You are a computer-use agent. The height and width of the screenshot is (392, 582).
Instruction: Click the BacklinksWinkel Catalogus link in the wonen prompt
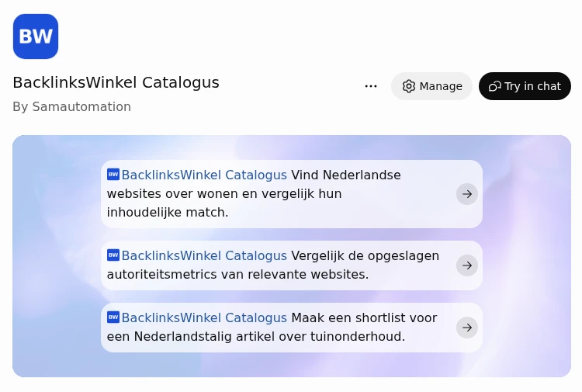(204, 175)
